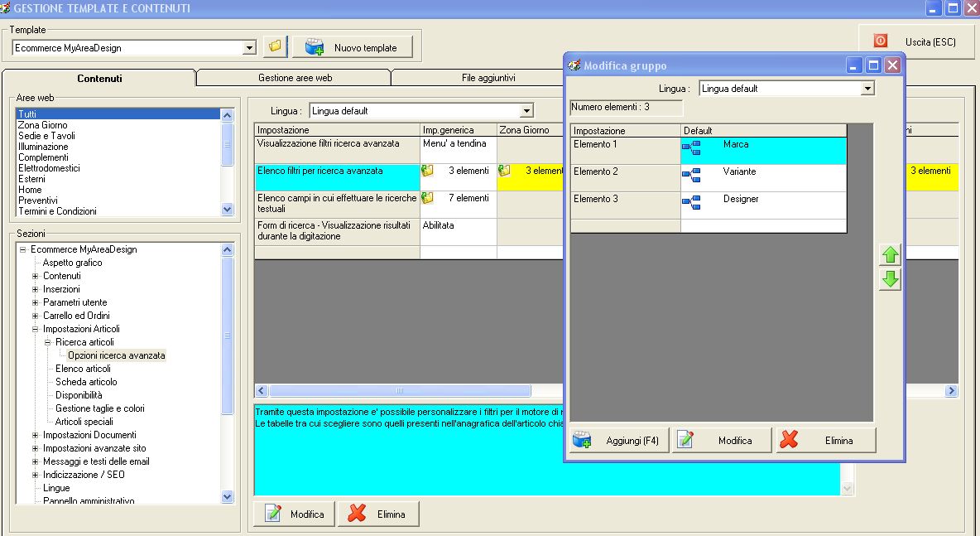Expand the Parametri utente tree node
Viewport: 980px width, 536px height.
coord(36,302)
